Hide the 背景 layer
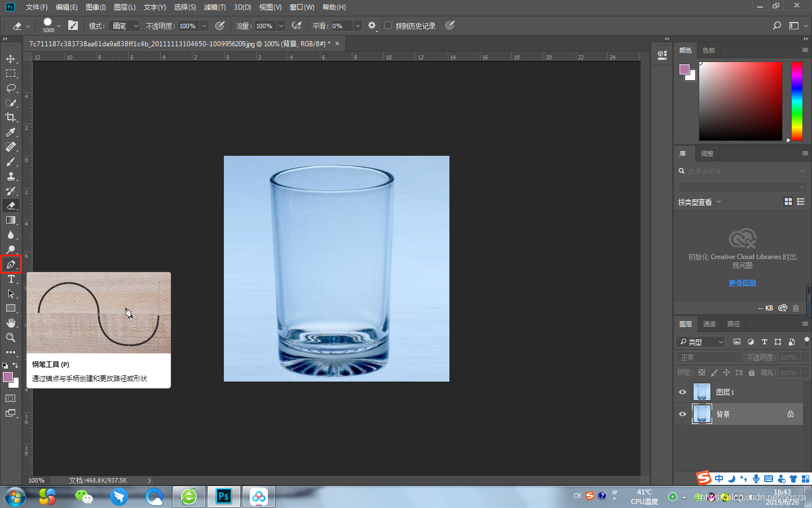The image size is (812, 508). click(682, 414)
